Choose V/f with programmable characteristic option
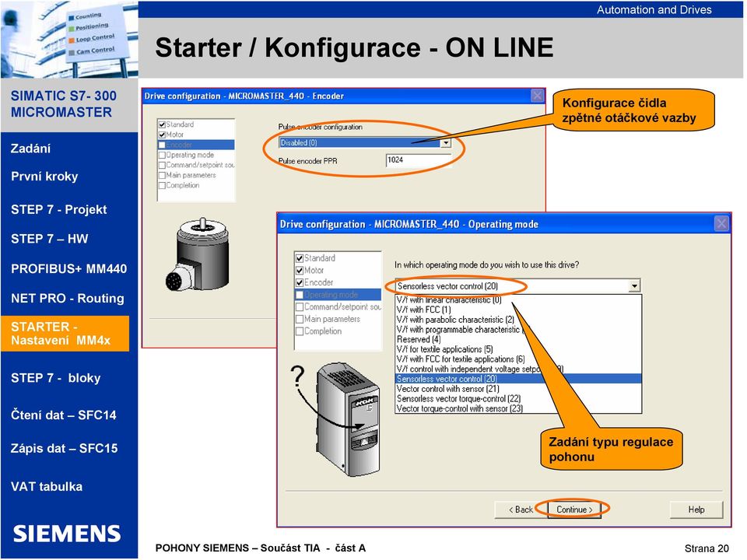 (x=518, y=330)
